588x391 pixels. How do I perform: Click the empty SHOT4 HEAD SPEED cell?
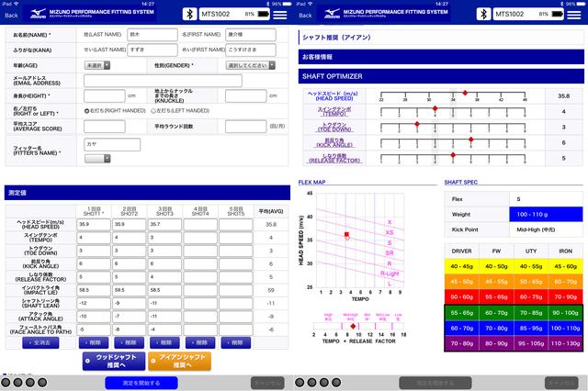coord(200,225)
